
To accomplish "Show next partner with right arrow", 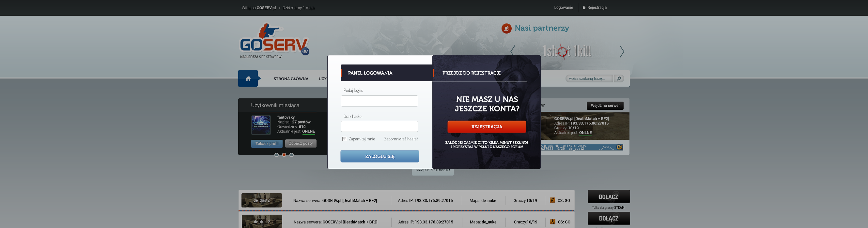I will coord(622,51).
